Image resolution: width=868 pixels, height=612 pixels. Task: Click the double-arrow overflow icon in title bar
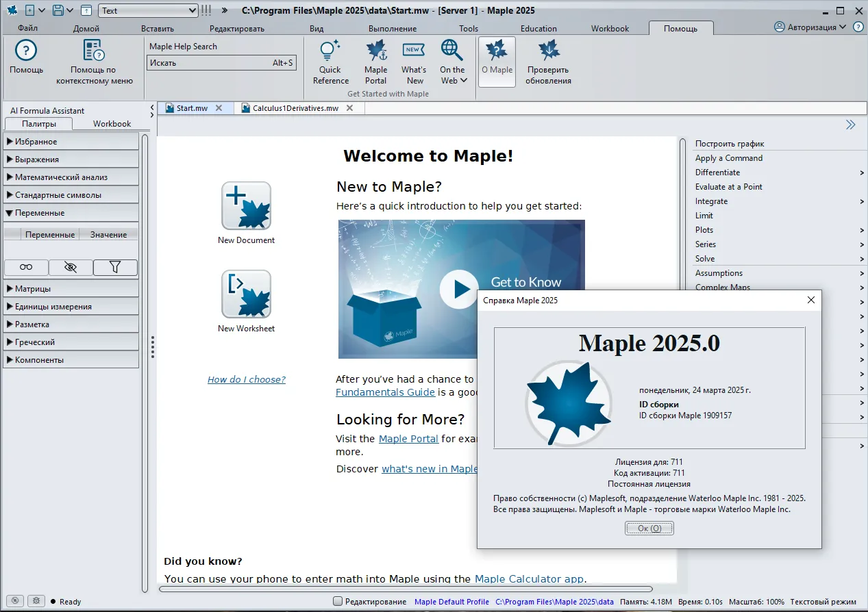[x=225, y=10]
